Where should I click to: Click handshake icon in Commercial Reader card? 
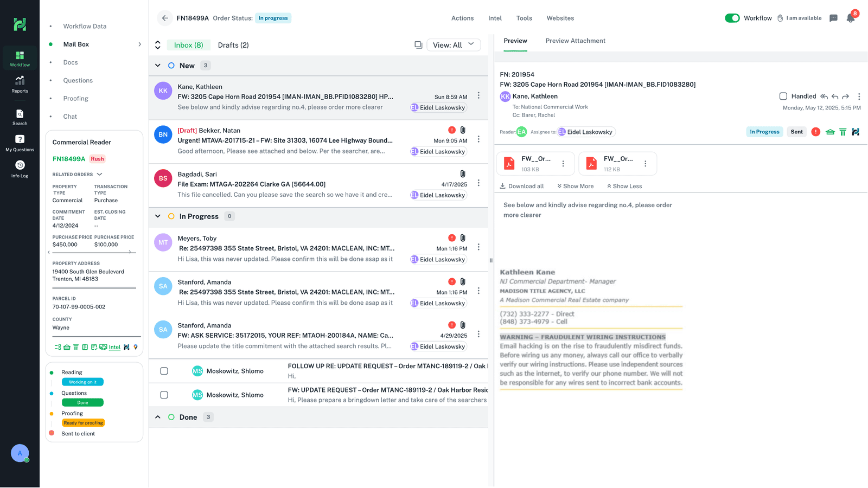pos(103,347)
